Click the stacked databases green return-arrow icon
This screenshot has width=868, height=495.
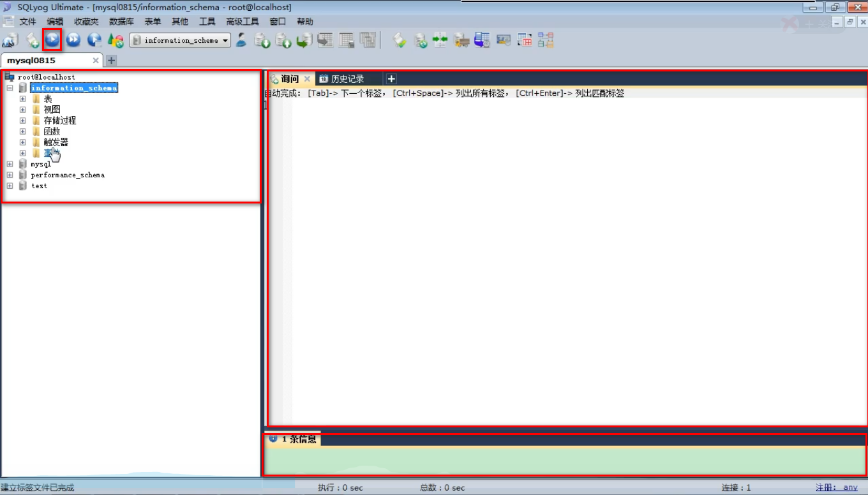click(304, 40)
